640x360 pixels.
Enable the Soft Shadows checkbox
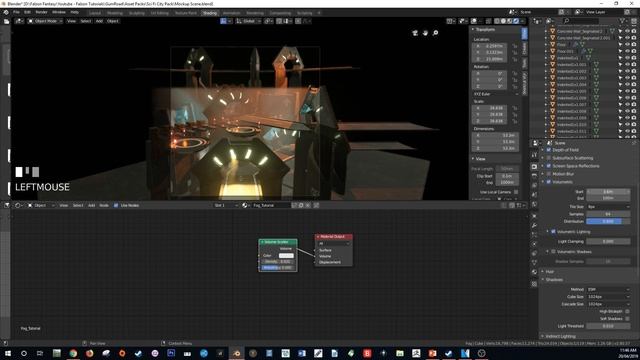coord(627,319)
